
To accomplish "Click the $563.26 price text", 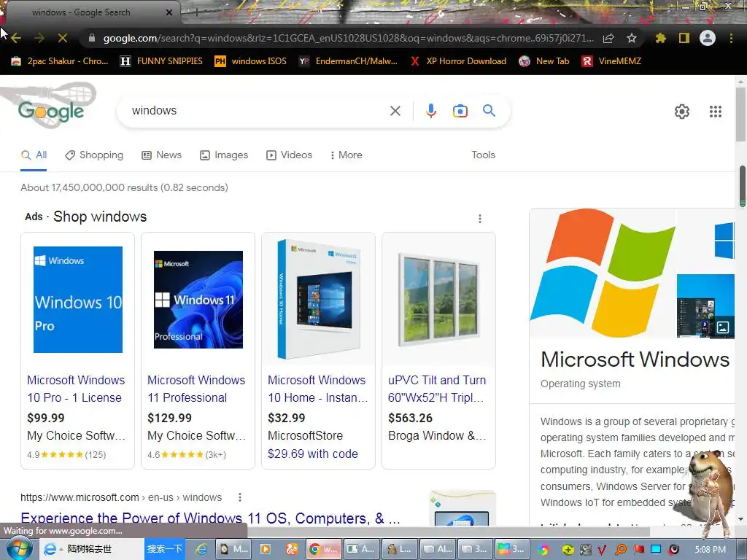I will (x=410, y=418).
